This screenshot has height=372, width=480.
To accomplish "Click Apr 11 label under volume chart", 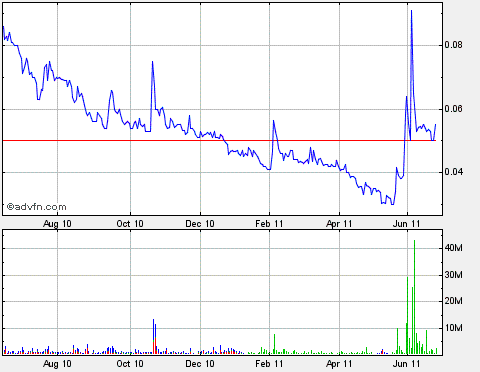I will pos(339,363).
